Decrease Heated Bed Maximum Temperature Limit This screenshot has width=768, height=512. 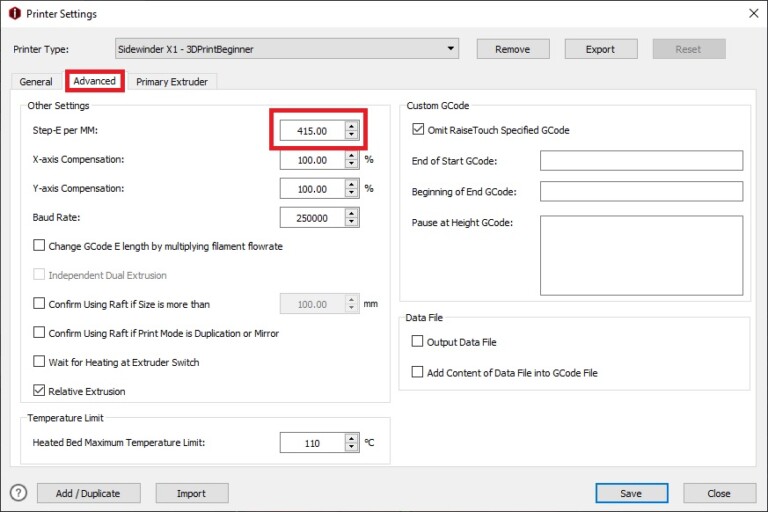352,447
